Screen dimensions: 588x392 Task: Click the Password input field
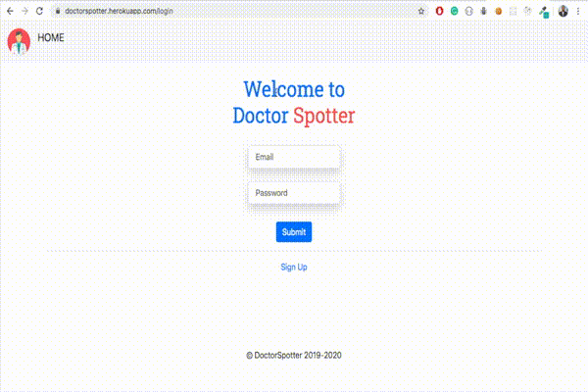[x=294, y=193]
